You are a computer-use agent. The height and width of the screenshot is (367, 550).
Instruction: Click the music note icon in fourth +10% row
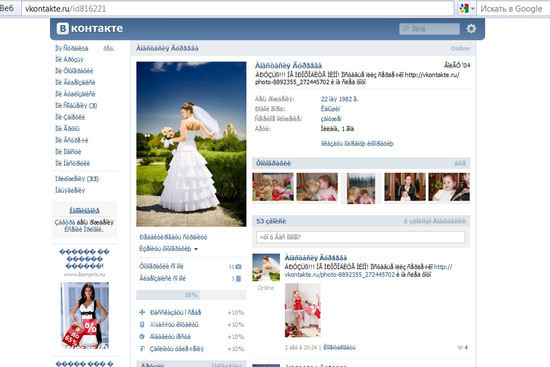point(142,348)
